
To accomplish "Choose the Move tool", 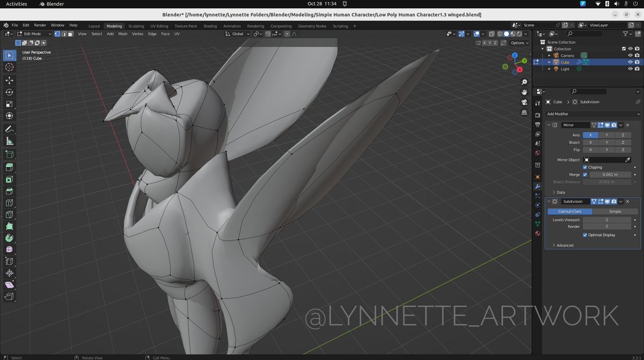I will (9, 80).
